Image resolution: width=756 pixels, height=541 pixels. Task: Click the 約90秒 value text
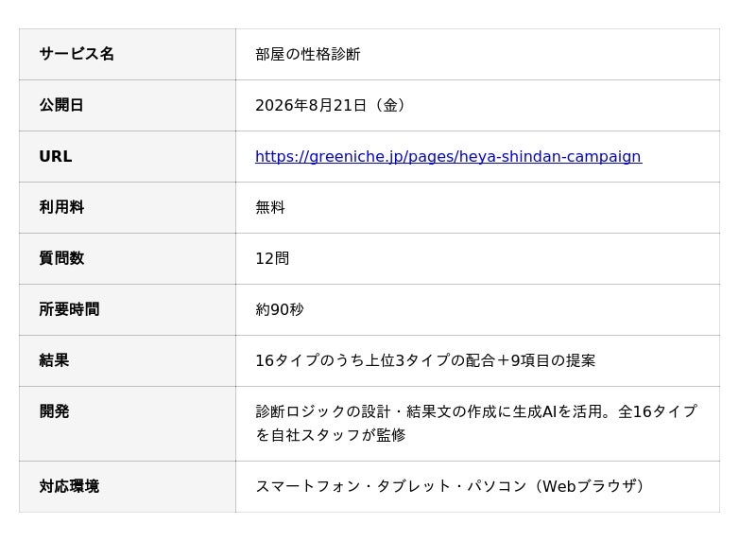tap(280, 309)
